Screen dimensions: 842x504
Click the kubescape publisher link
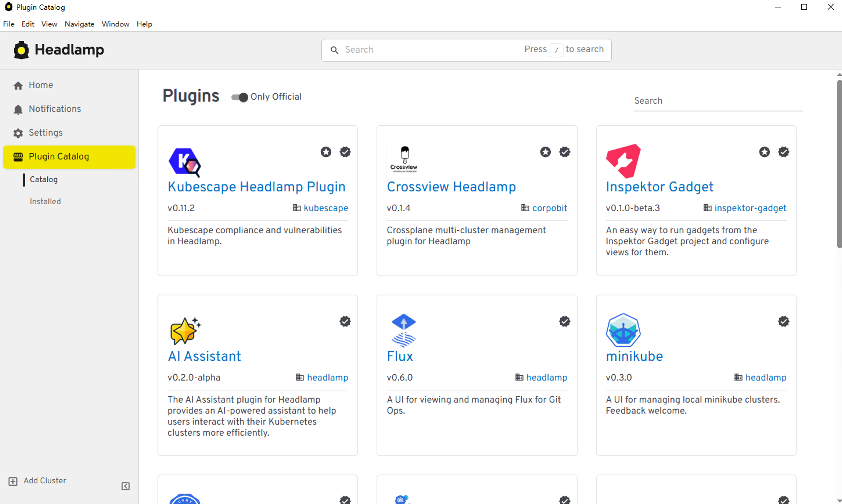point(326,208)
